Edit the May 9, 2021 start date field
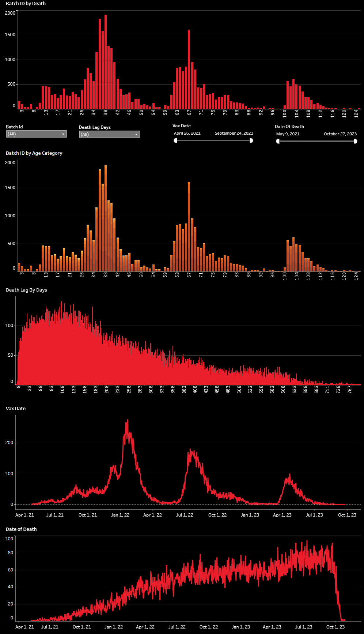Screen dimensions: 364x634 tap(288, 134)
